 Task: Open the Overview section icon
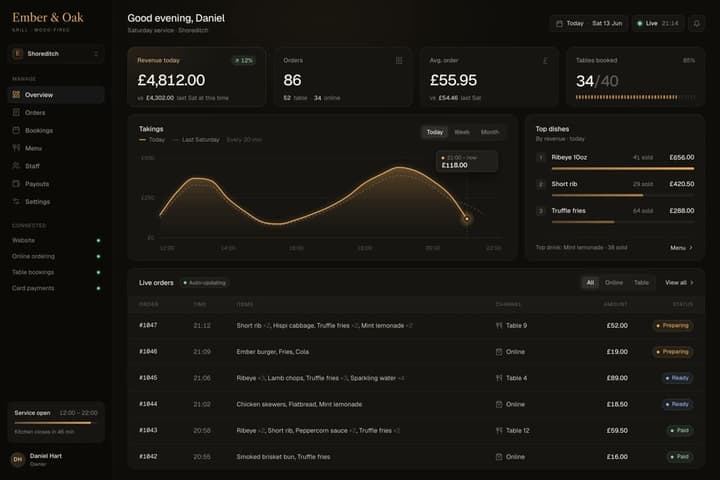click(x=16, y=95)
